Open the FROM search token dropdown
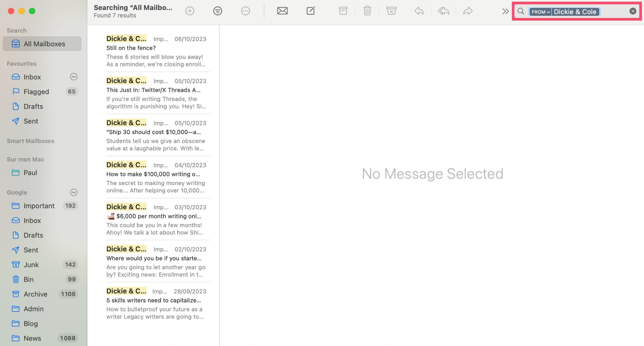The width and height of the screenshot is (644, 346). [x=540, y=12]
